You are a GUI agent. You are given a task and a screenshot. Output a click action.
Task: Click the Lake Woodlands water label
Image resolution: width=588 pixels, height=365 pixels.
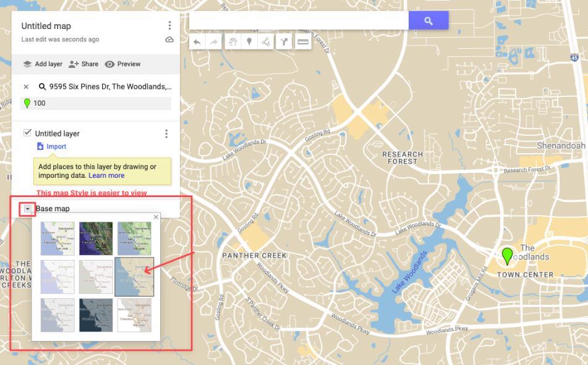click(x=409, y=272)
